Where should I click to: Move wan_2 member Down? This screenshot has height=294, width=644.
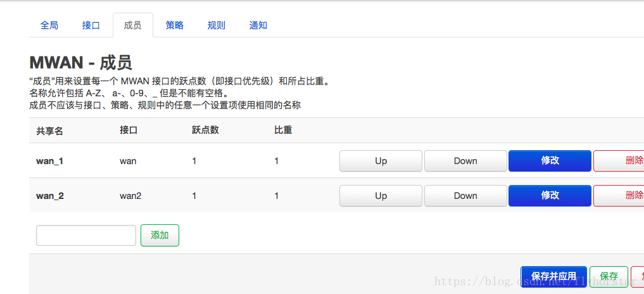tap(465, 196)
